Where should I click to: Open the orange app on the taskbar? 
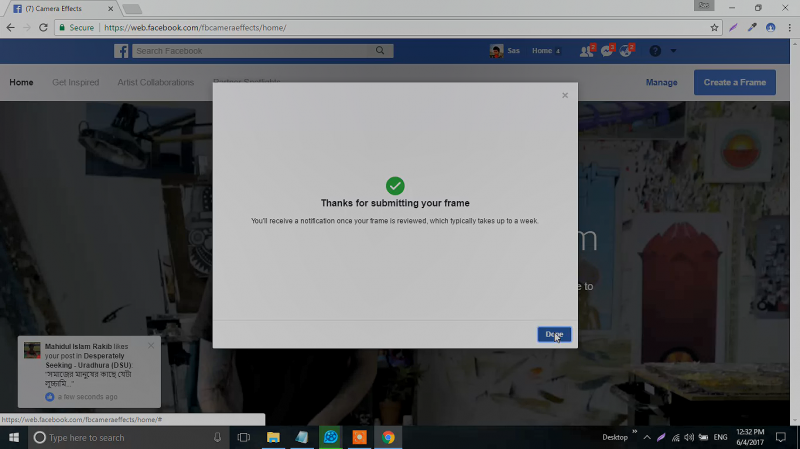(x=360, y=438)
